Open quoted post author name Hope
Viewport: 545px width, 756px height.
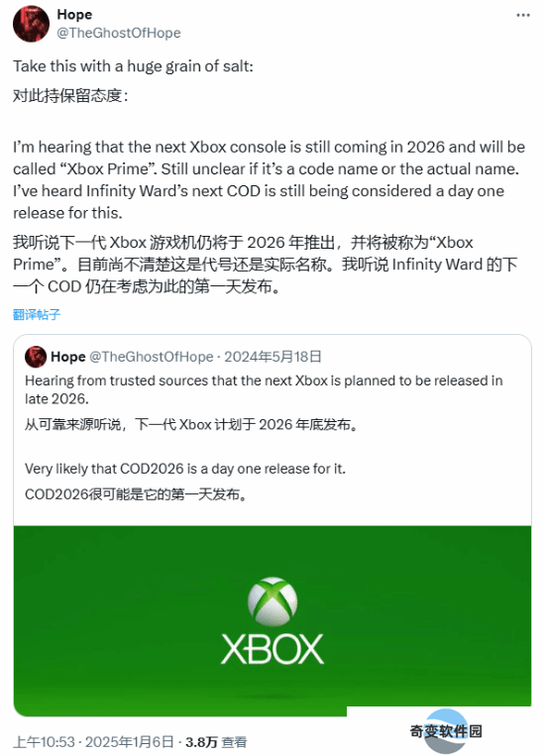point(68,357)
